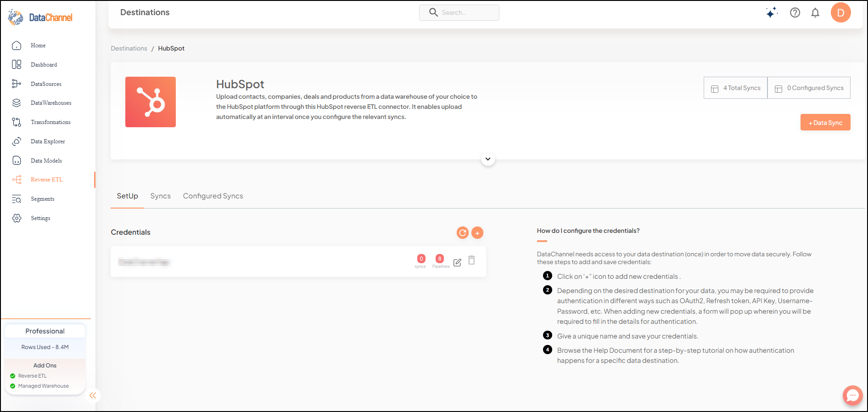Add new credentials with plus icon
The width and height of the screenshot is (868, 412).
477,233
